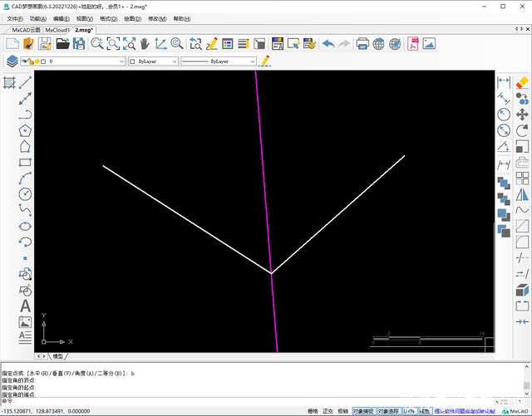
Task: Click the command line input field
Action: pyautogui.click(x=261, y=401)
